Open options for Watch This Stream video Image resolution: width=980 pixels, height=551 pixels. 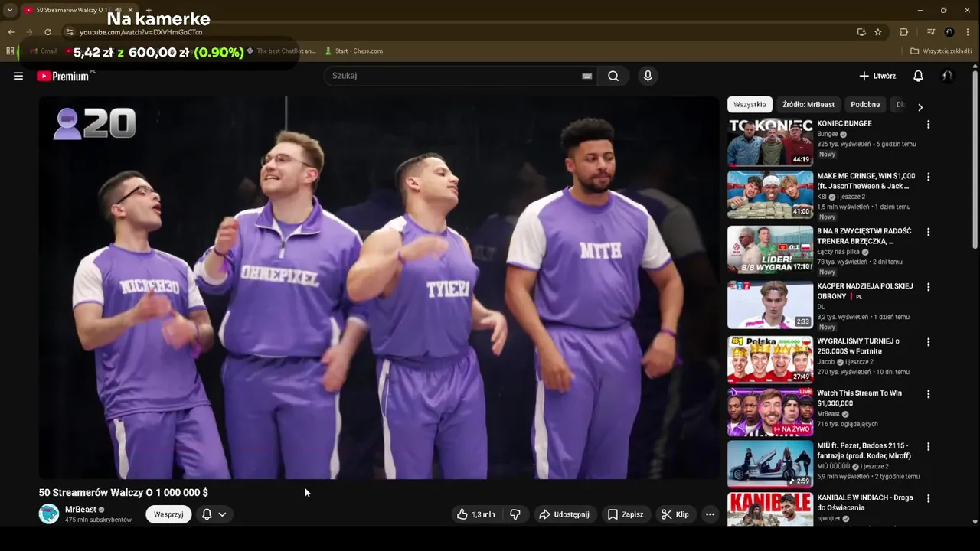[928, 394]
